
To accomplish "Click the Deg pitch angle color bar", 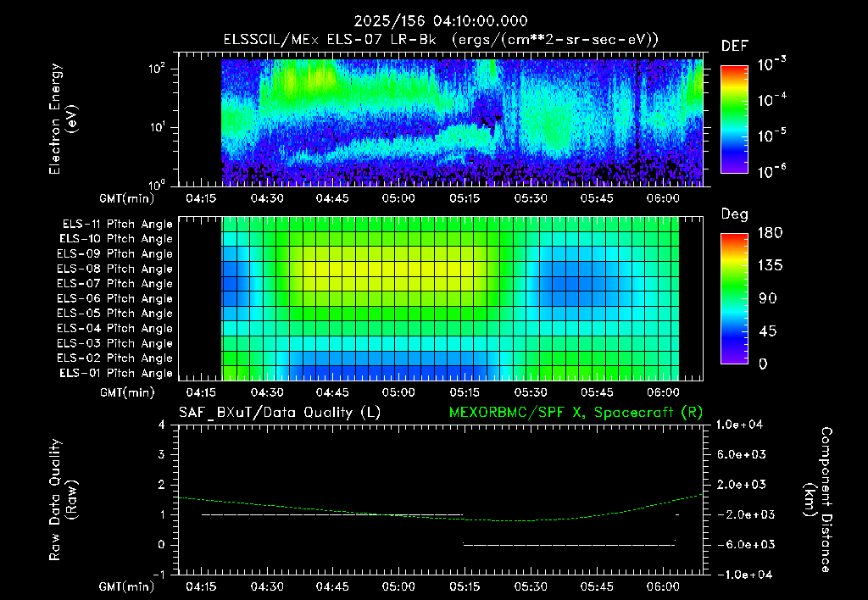I will 734,298.
